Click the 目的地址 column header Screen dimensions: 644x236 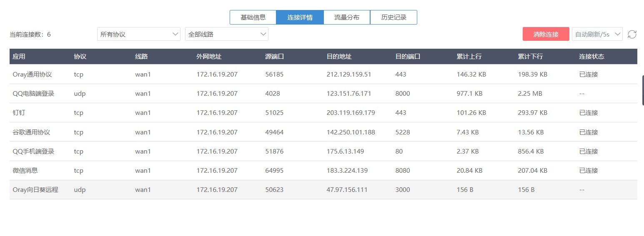coord(339,57)
